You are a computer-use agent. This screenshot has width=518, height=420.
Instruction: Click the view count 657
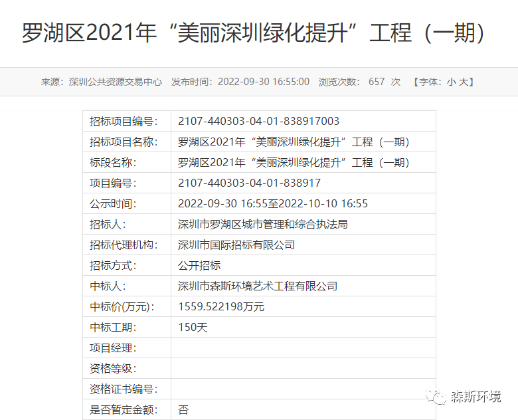coord(377,82)
